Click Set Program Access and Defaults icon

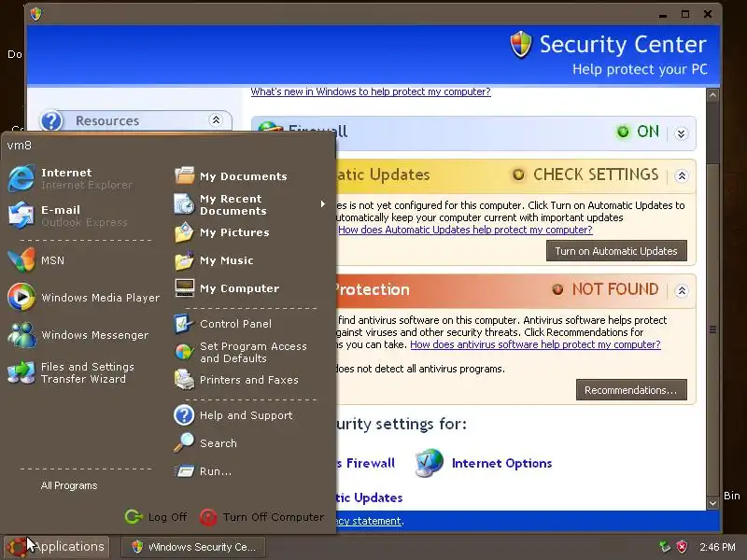point(184,352)
